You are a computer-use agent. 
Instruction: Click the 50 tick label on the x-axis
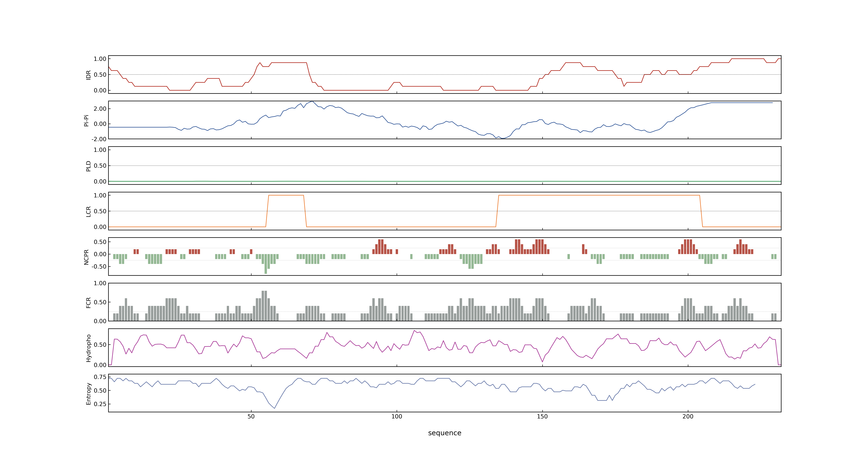pos(251,416)
